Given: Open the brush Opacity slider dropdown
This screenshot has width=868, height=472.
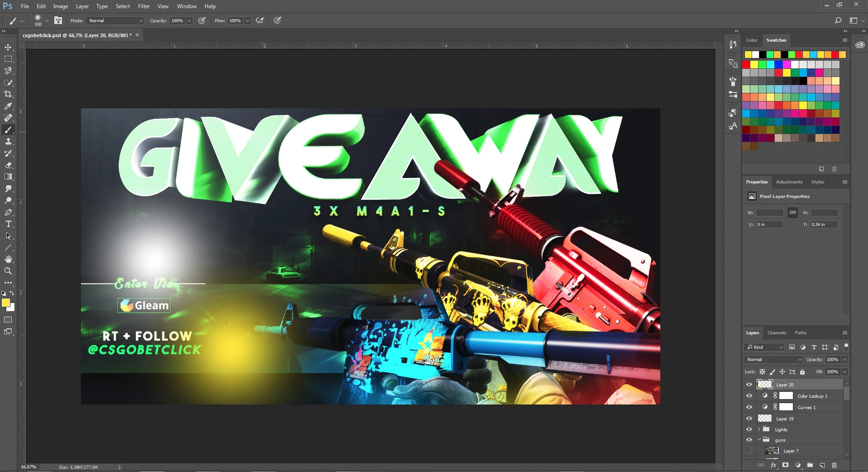Looking at the screenshot, I should pyautogui.click(x=189, y=20).
